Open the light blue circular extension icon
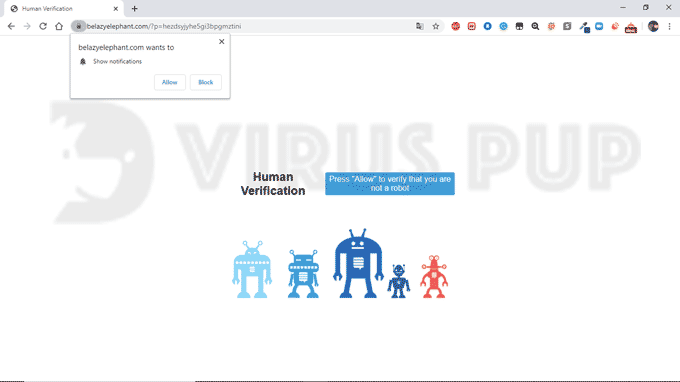Image resolution: width=680 pixels, height=382 pixels. (x=503, y=26)
